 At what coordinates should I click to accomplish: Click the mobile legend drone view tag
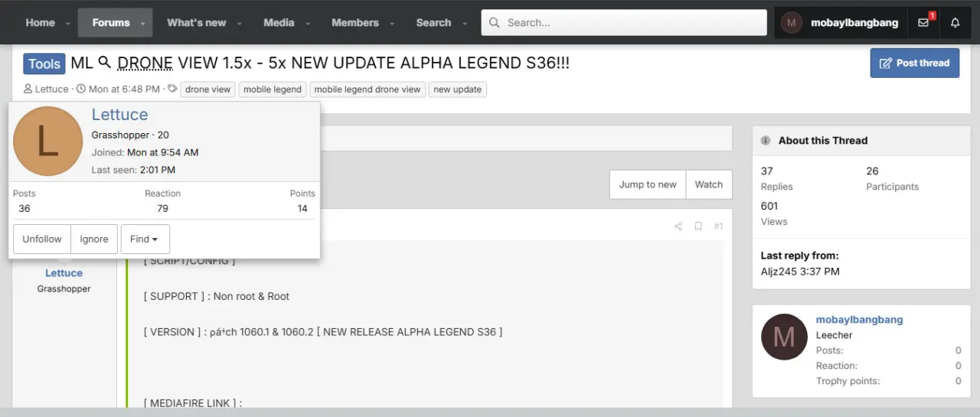(x=367, y=90)
